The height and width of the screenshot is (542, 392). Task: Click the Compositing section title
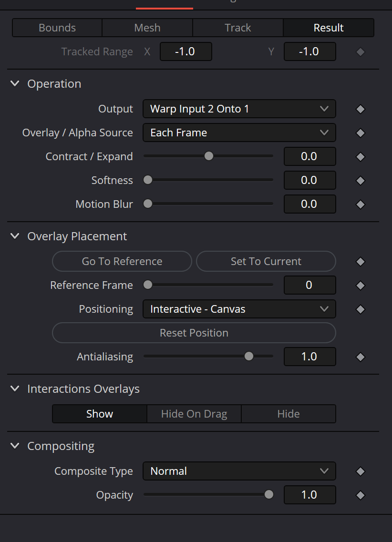61,446
